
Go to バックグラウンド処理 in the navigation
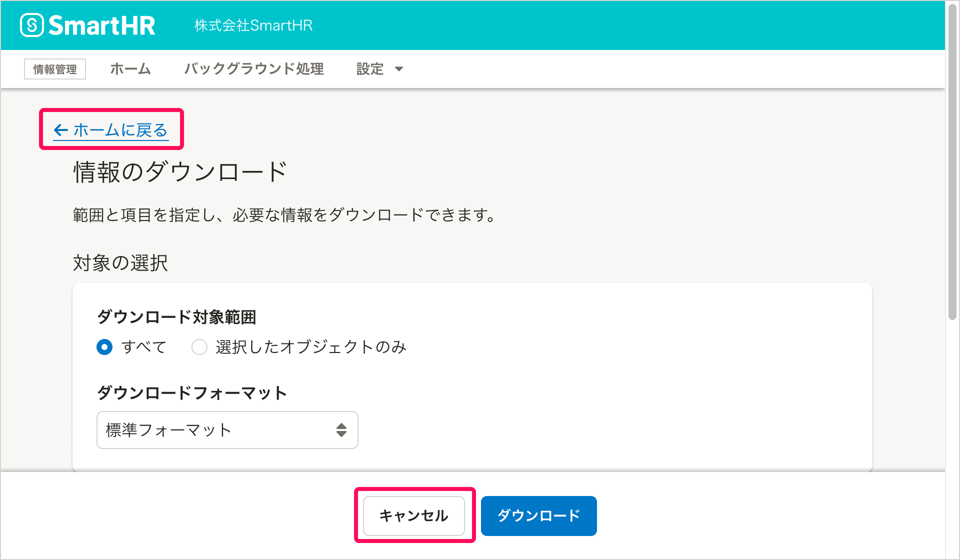[x=254, y=69]
